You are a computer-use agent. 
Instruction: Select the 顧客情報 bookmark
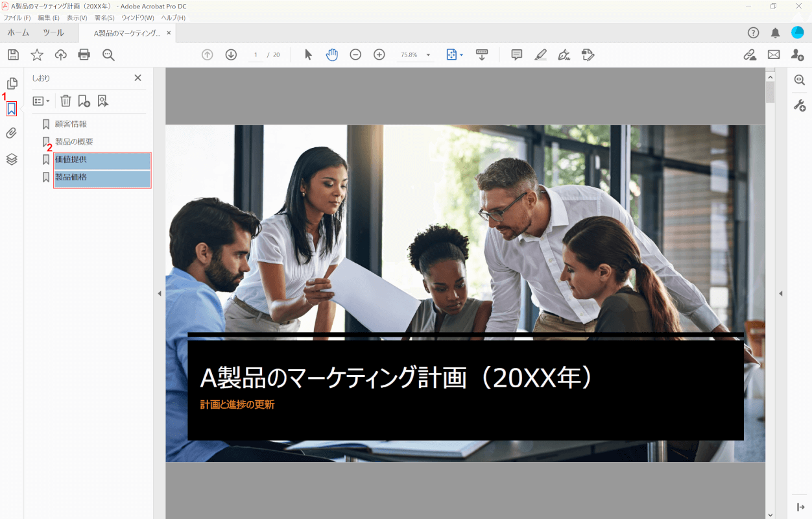click(x=71, y=124)
